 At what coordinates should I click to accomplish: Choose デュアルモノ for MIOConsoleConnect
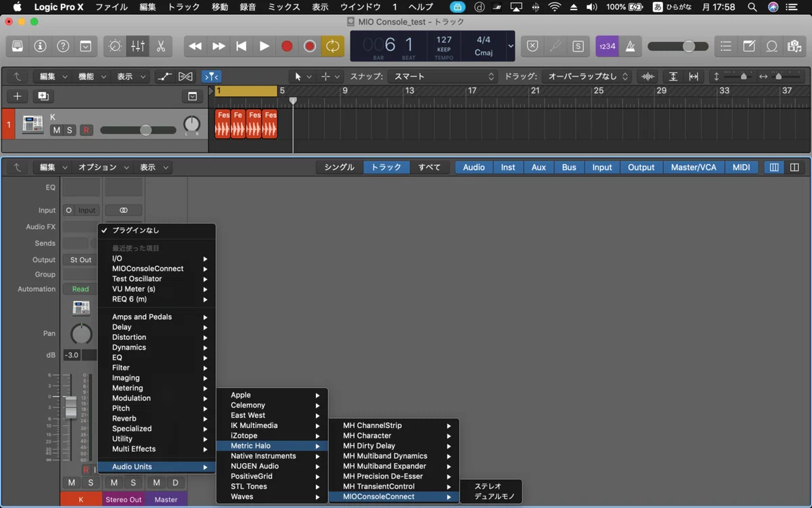[491, 496]
